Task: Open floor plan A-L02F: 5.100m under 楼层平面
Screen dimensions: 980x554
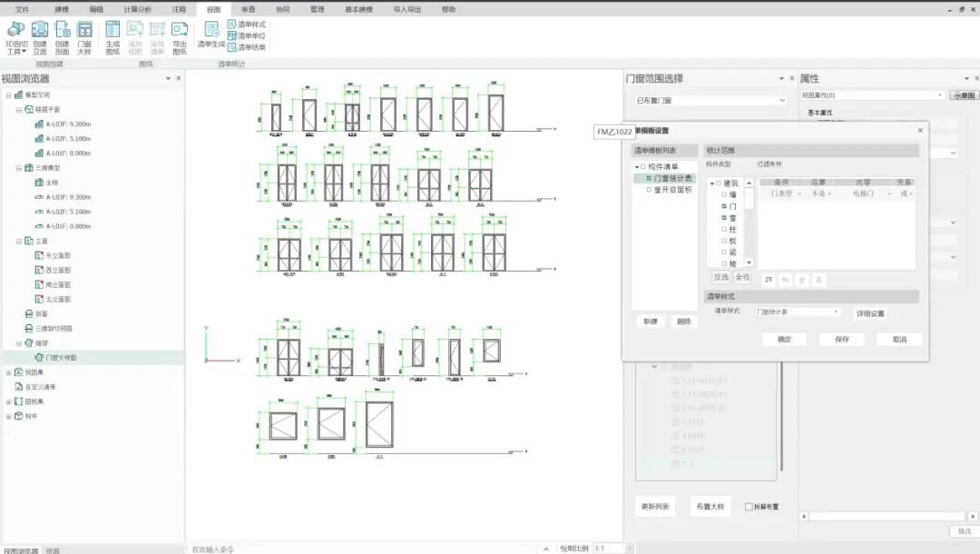Action: click(64, 139)
